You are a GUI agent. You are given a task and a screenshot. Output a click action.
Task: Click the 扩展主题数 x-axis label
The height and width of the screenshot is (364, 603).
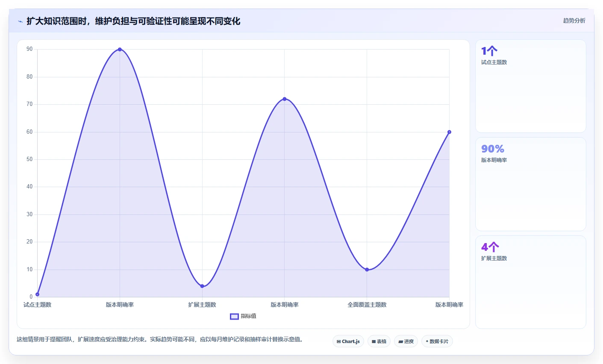click(x=202, y=305)
